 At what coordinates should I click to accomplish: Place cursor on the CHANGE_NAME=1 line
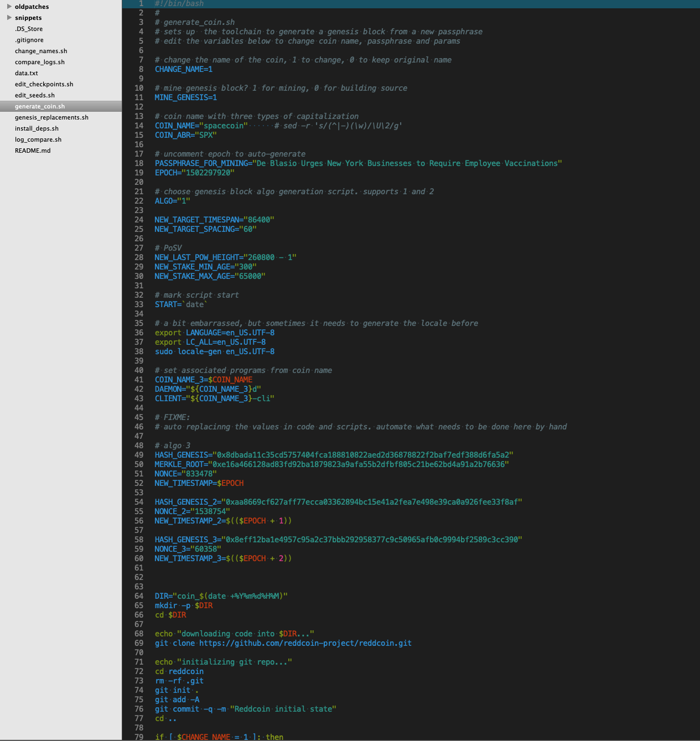click(x=183, y=69)
